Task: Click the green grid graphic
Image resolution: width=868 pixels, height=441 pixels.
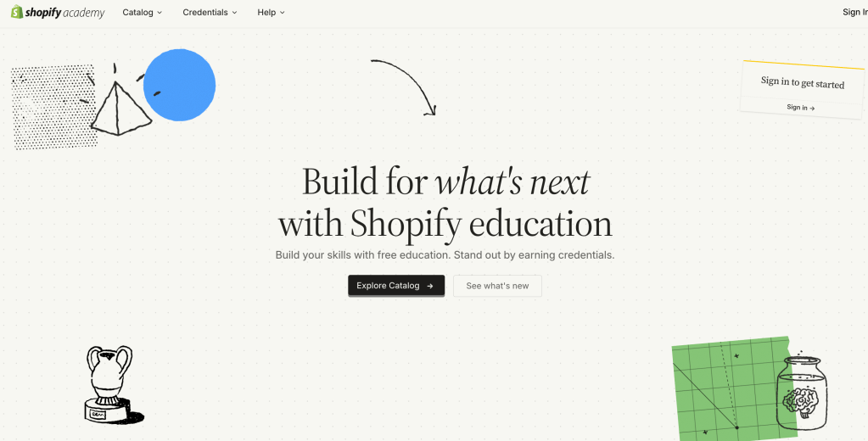Action: pos(721,390)
